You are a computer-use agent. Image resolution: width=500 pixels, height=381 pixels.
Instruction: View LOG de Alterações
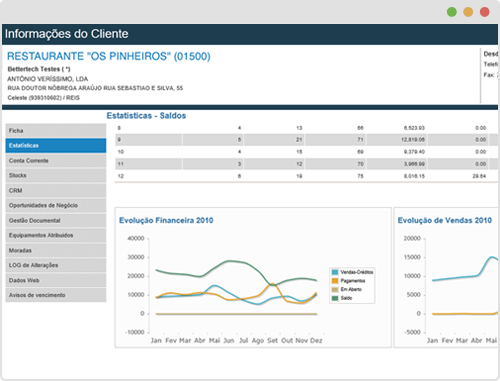point(56,265)
